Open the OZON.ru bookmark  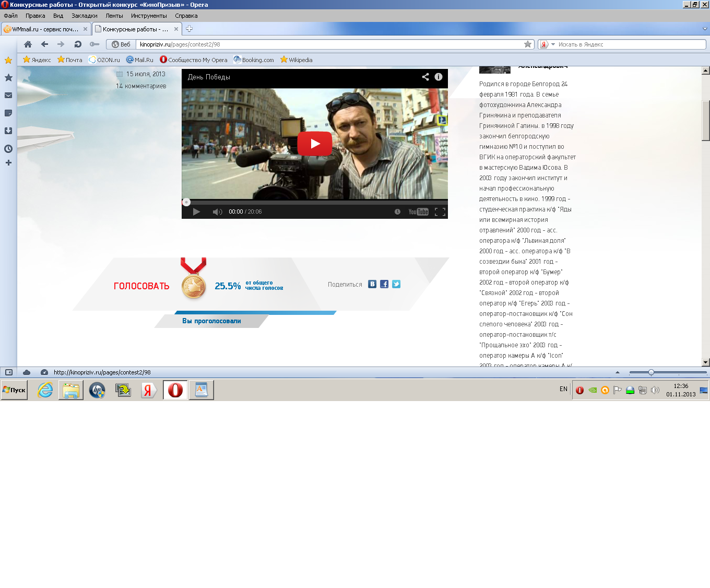(x=104, y=60)
